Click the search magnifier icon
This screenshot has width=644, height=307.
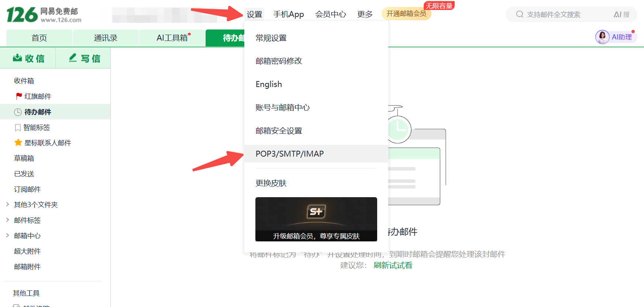click(x=520, y=14)
